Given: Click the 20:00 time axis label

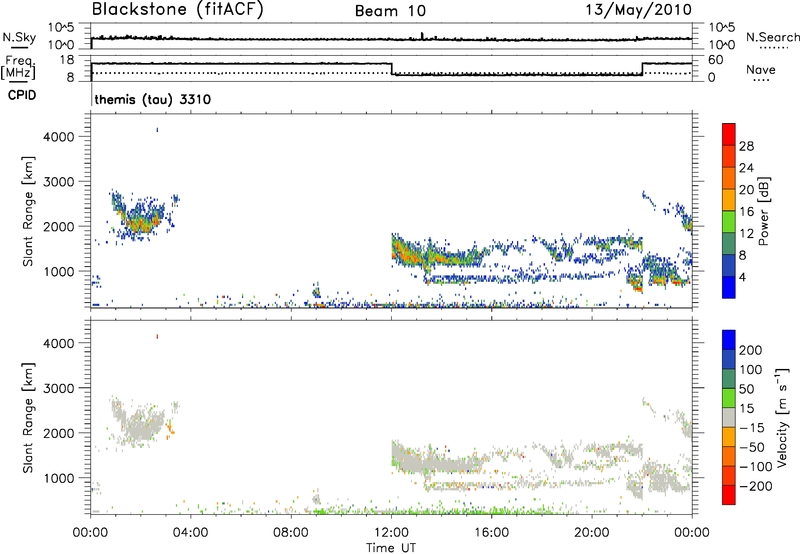Looking at the screenshot, I should pyautogui.click(x=592, y=533).
